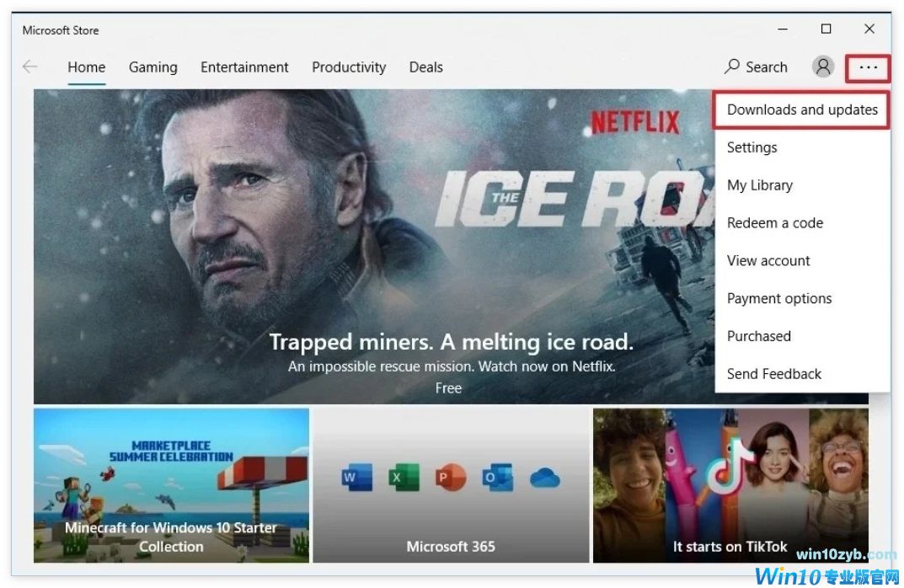Click the back arrow in Microsoft Store
Screen dimensions: 904x588
click(x=30, y=67)
